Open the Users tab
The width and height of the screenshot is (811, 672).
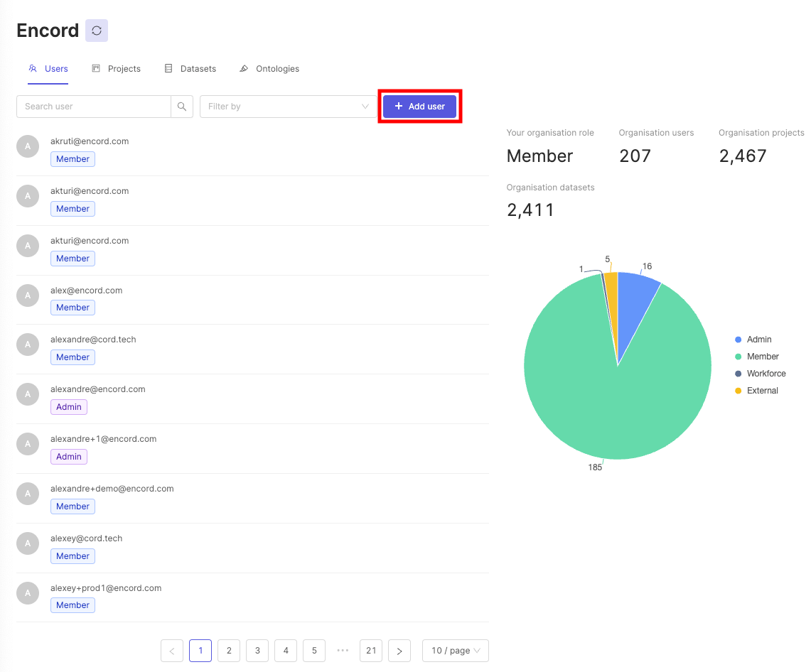[48, 69]
